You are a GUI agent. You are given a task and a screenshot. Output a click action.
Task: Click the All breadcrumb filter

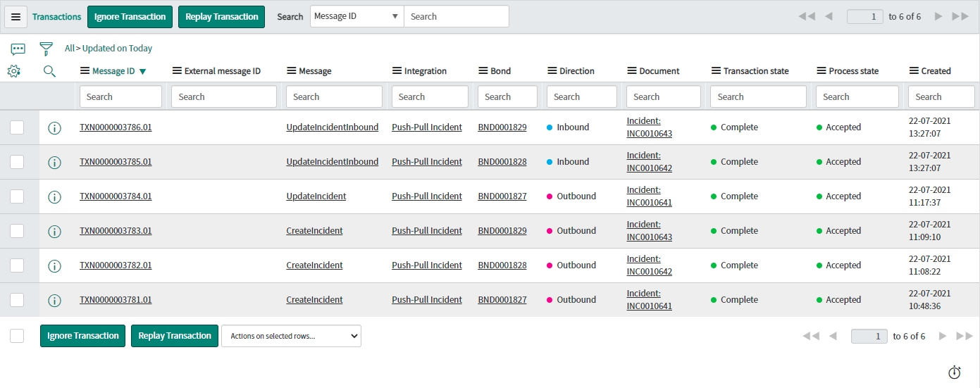69,49
